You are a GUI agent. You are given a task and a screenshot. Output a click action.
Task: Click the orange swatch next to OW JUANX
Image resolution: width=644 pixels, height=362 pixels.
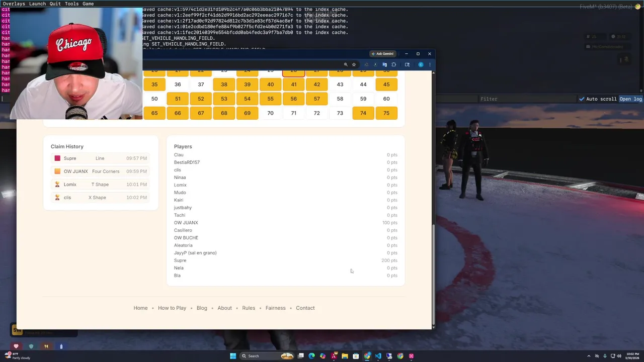point(57,171)
